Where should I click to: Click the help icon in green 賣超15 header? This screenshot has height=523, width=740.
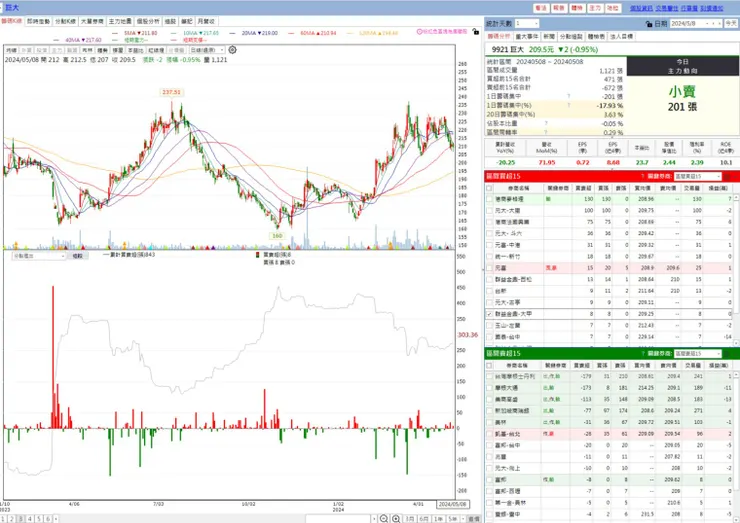pos(642,354)
